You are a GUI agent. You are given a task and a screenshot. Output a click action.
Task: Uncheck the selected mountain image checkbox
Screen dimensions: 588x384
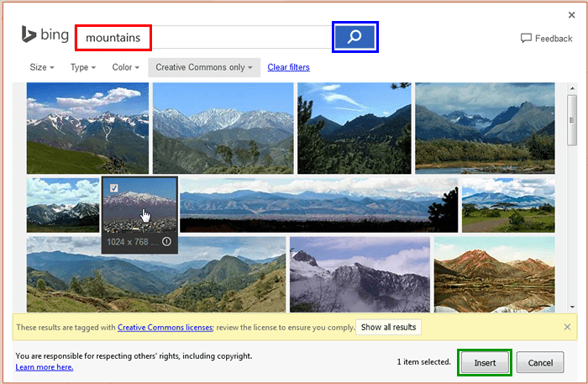pyautogui.click(x=114, y=187)
